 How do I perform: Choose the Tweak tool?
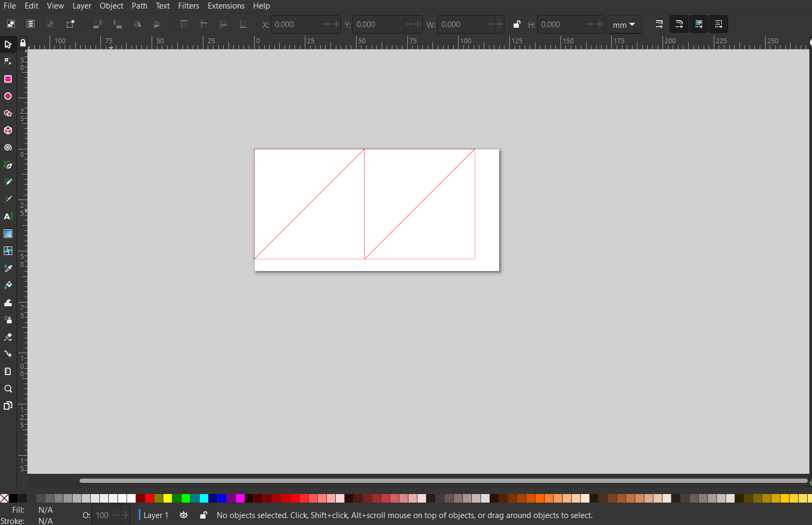coord(8,303)
